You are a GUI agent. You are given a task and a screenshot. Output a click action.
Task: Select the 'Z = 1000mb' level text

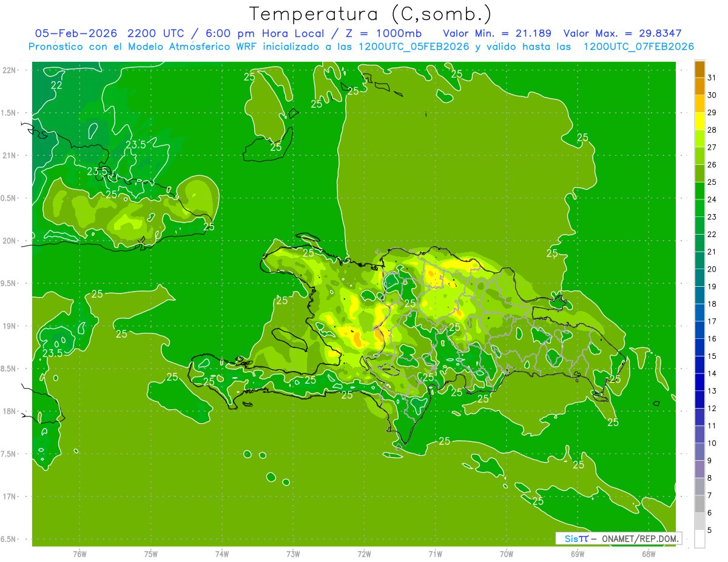pos(383,33)
